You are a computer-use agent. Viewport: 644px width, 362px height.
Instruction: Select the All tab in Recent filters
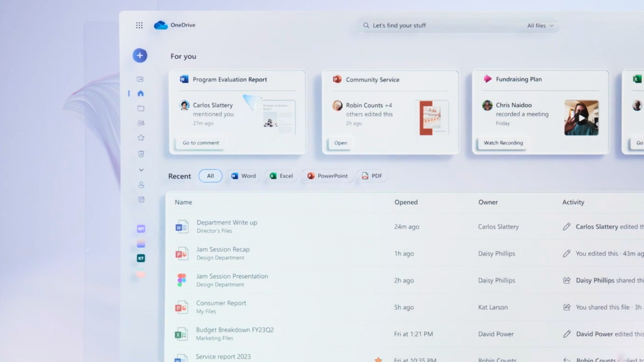point(210,175)
